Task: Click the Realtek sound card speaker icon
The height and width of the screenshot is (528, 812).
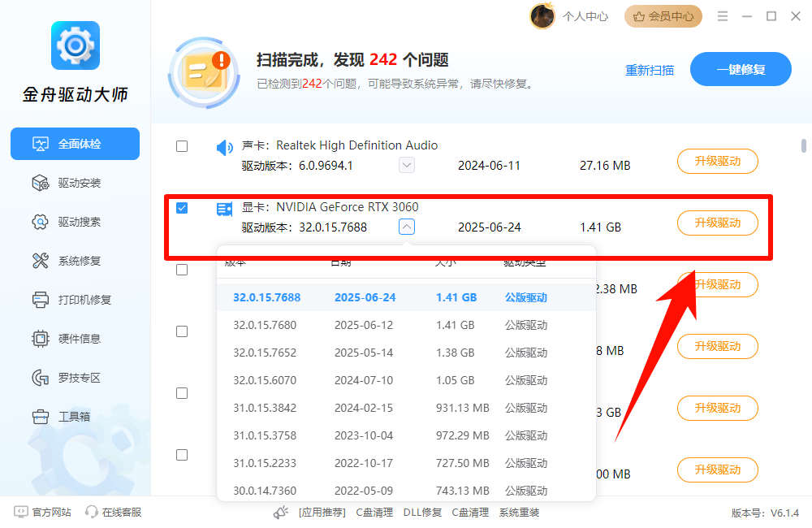Action: click(x=224, y=148)
